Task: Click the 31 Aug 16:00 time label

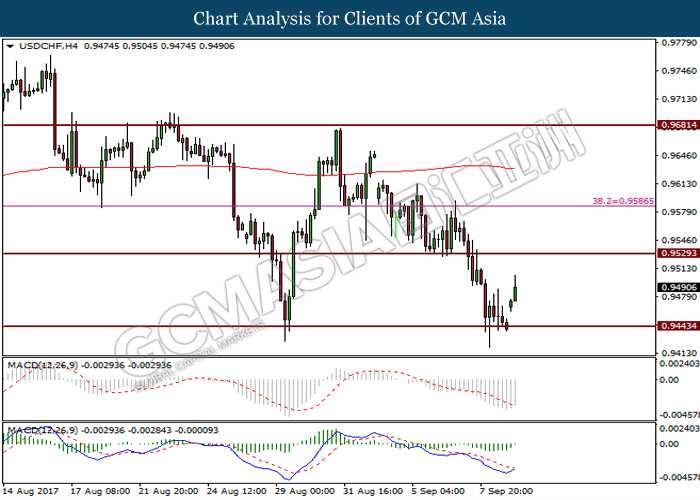Action: [x=373, y=491]
